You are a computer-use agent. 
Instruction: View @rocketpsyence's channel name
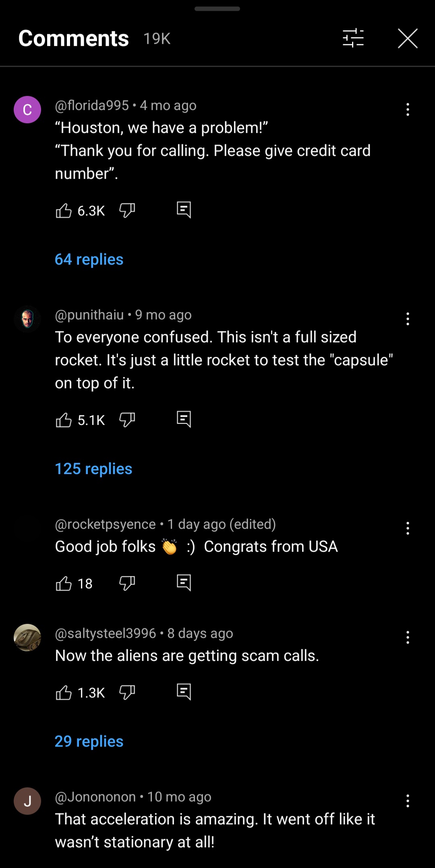pos(104,524)
